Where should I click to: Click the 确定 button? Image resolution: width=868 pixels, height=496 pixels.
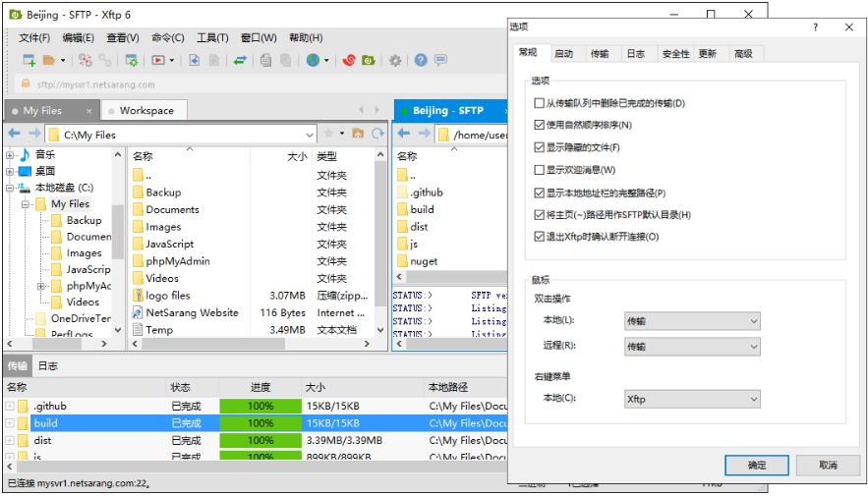pyautogui.click(x=757, y=465)
